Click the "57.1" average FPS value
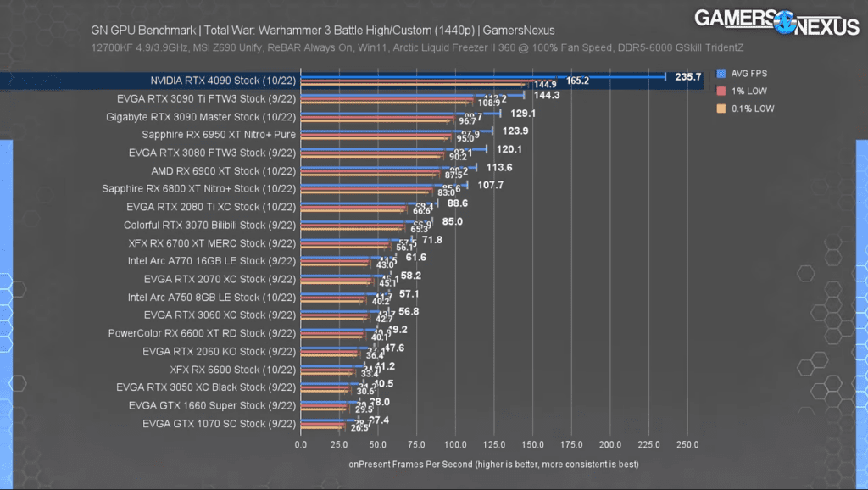This screenshot has height=490, width=868. [x=409, y=294]
